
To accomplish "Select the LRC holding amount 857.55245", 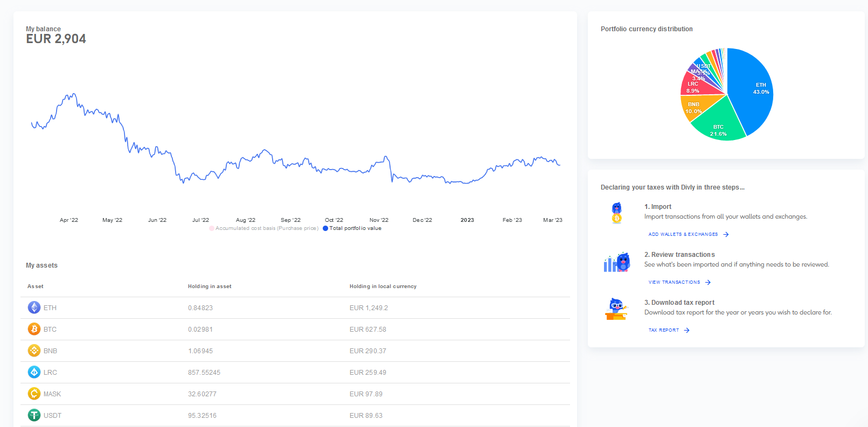I will click(x=204, y=373).
